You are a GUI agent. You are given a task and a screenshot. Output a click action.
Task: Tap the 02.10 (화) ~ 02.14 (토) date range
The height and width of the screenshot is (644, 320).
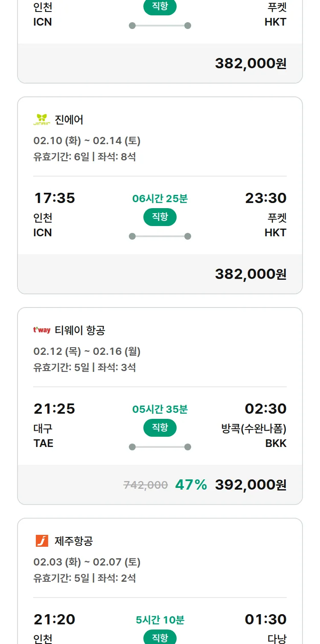point(87,141)
